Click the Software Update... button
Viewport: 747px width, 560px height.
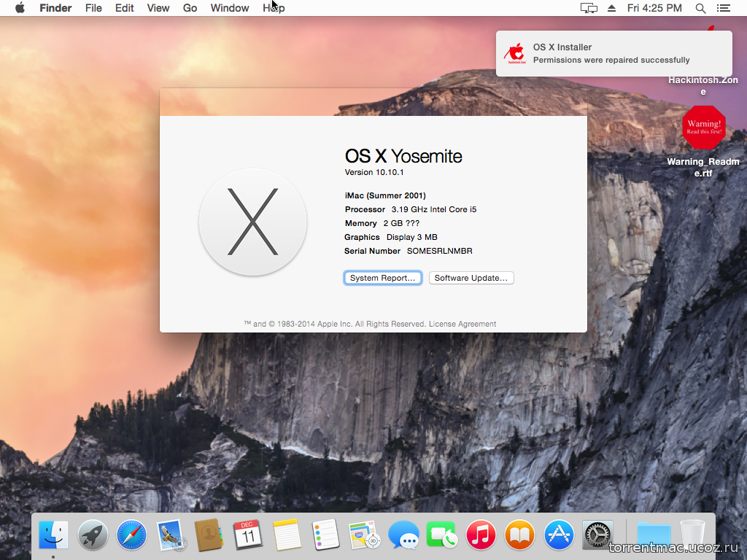(x=471, y=278)
